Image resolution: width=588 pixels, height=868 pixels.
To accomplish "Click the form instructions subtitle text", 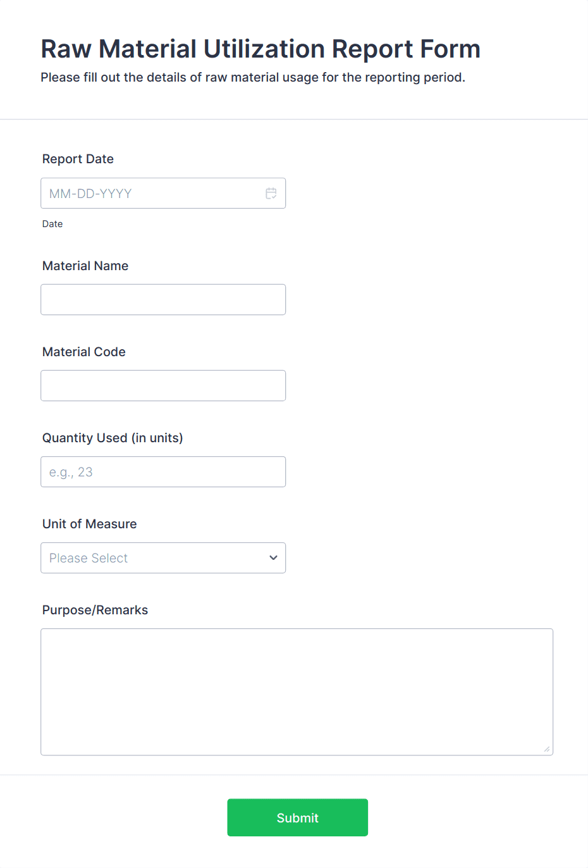I will tap(253, 77).
